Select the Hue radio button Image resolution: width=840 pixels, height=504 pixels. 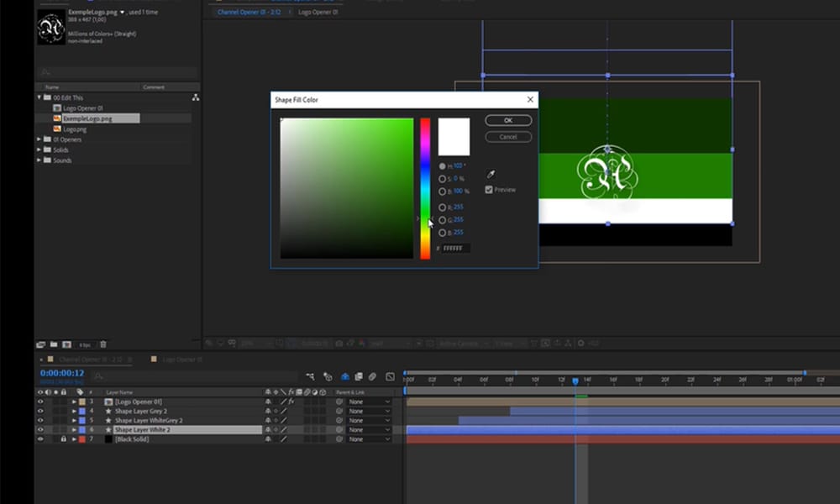(443, 166)
